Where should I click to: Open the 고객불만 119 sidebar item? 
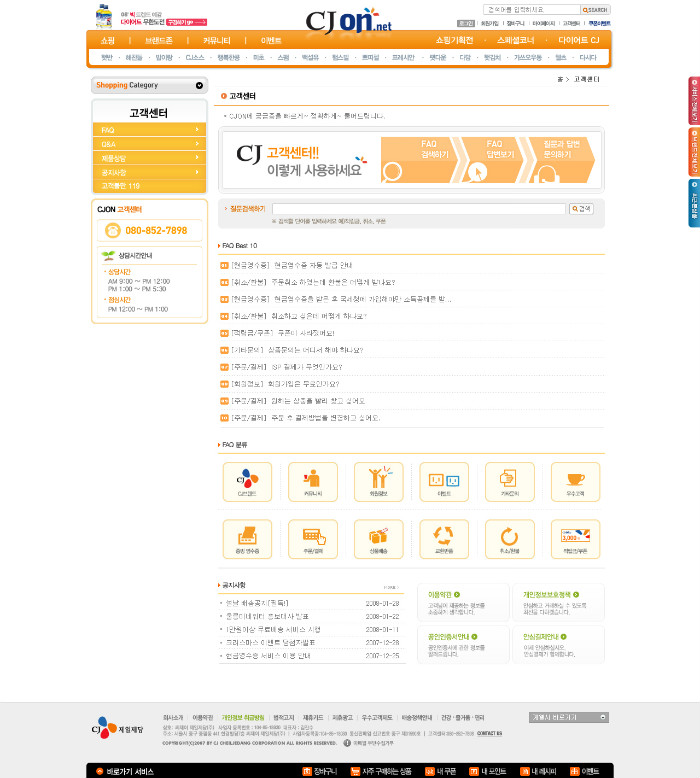[149, 186]
